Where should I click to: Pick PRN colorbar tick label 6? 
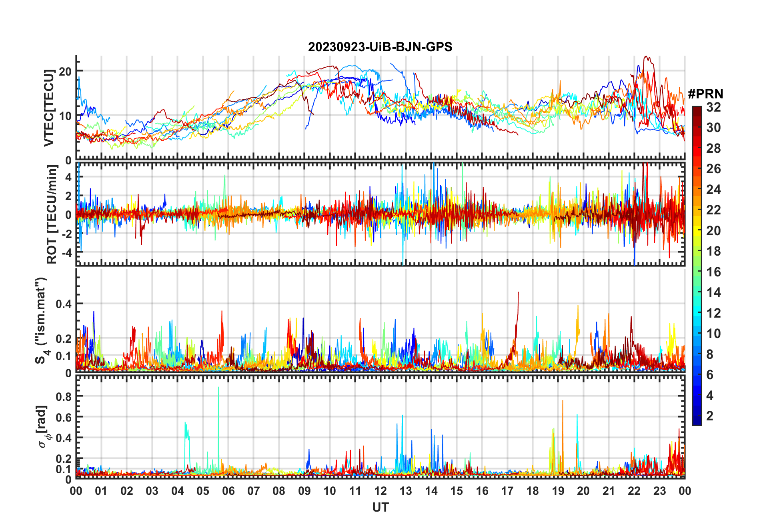tap(710, 375)
